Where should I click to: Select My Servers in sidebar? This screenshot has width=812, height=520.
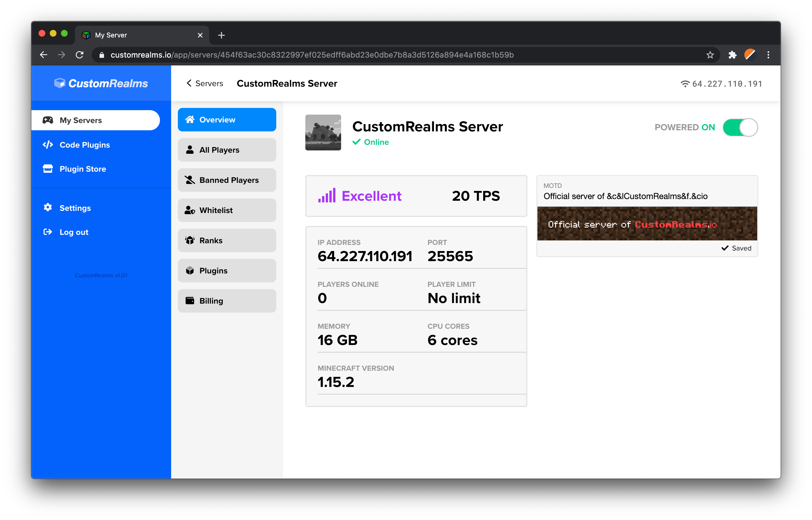point(96,120)
